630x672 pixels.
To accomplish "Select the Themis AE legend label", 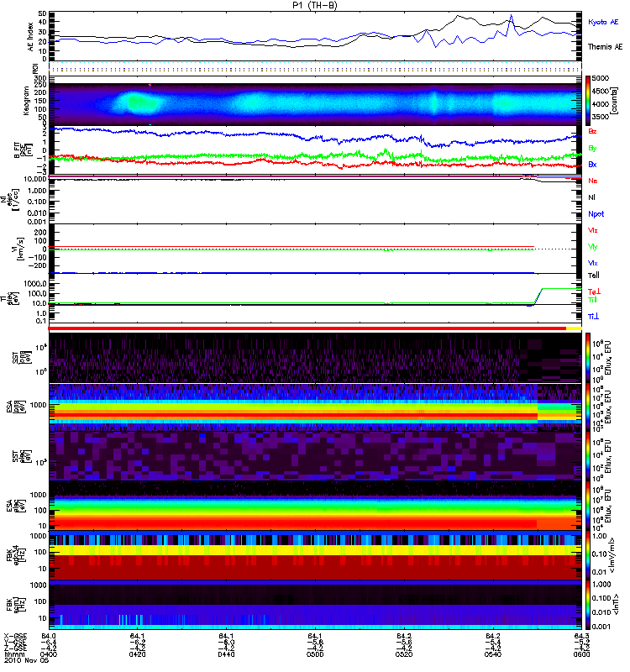I will tap(605, 47).
